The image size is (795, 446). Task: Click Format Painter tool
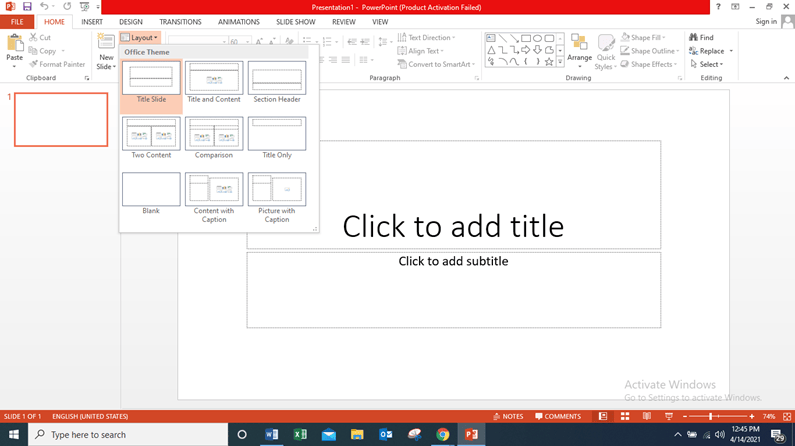pyautogui.click(x=57, y=64)
